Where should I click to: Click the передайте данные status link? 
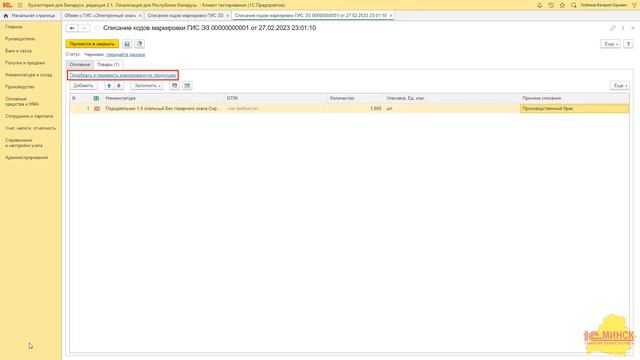click(126, 54)
